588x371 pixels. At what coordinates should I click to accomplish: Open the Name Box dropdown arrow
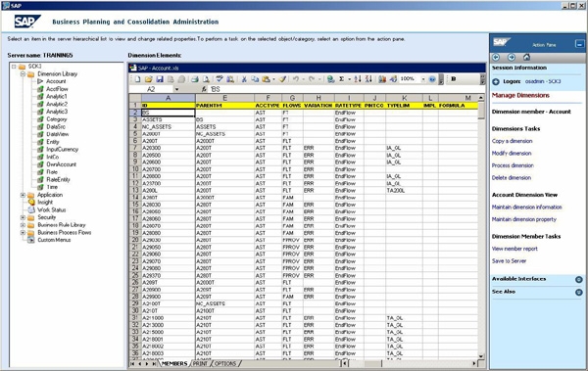176,89
